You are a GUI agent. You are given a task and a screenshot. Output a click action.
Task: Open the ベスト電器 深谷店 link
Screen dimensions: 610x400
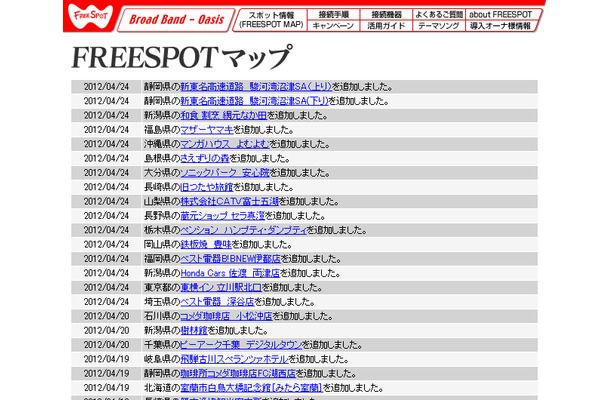(217, 302)
